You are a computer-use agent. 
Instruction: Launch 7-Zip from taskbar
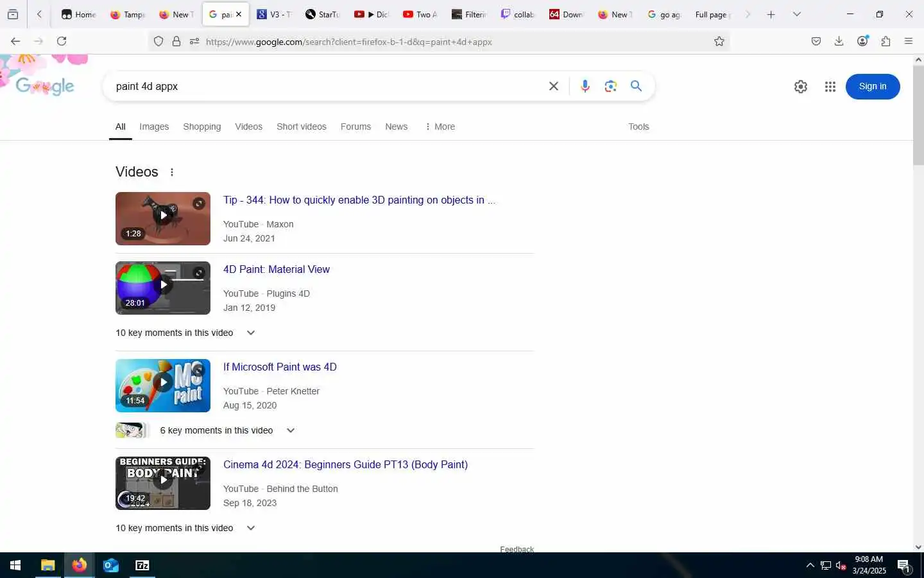[x=142, y=565]
